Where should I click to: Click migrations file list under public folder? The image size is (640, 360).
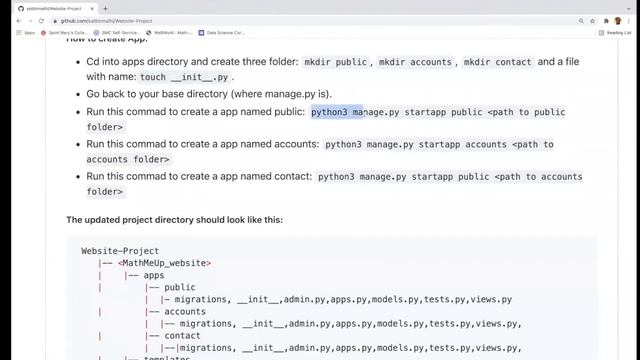coord(343,300)
